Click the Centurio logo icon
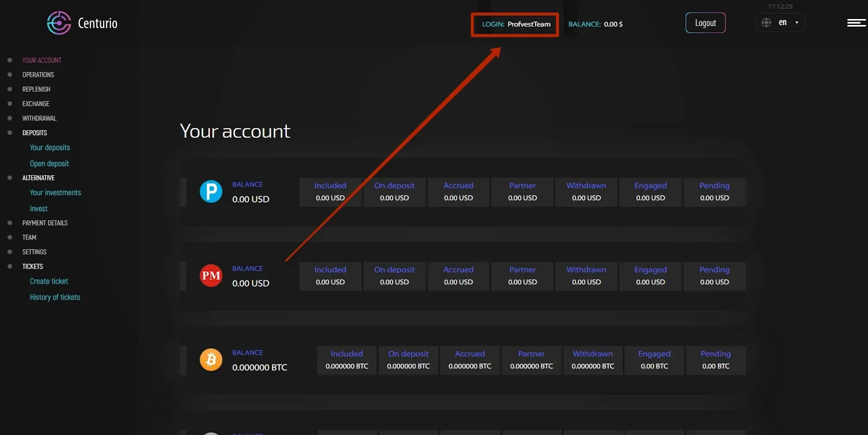This screenshot has height=435, width=868. [59, 23]
